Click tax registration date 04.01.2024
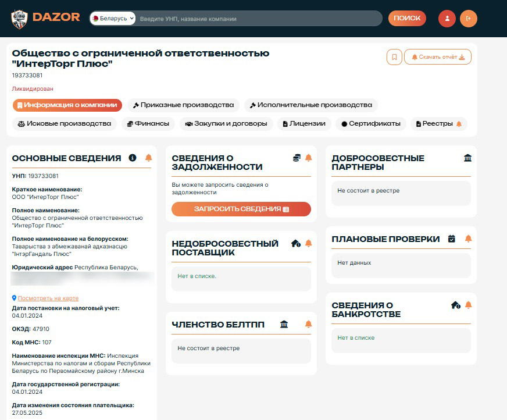Viewport: 507px width, 420px height. [x=27, y=316]
